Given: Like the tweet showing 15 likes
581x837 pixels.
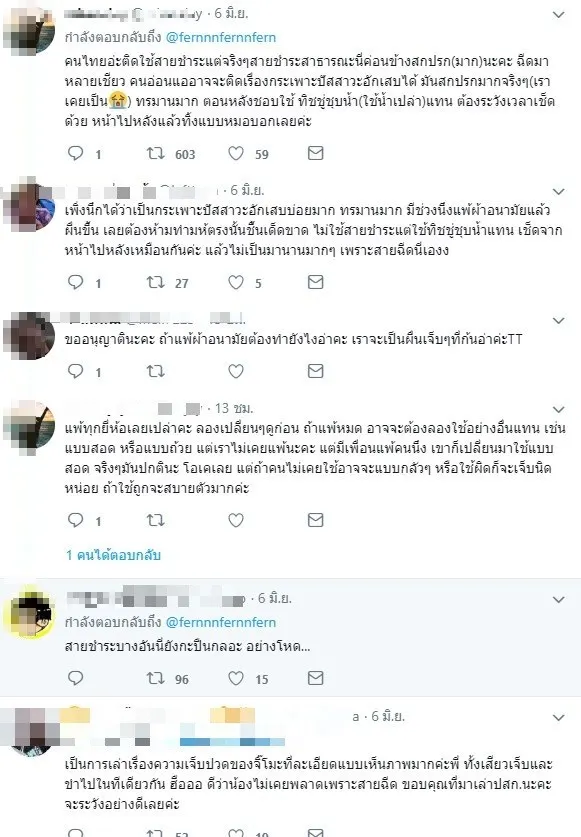Looking at the screenshot, I should [x=236, y=678].
